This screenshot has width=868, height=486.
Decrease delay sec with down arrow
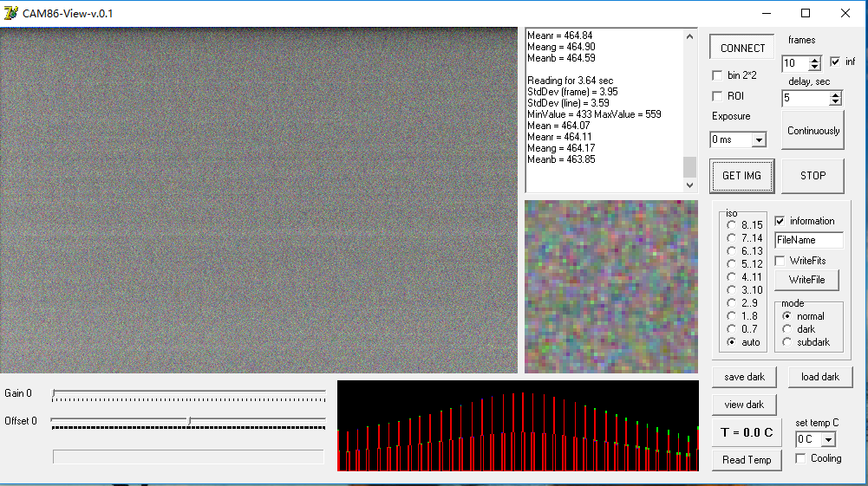click(835, 102)
